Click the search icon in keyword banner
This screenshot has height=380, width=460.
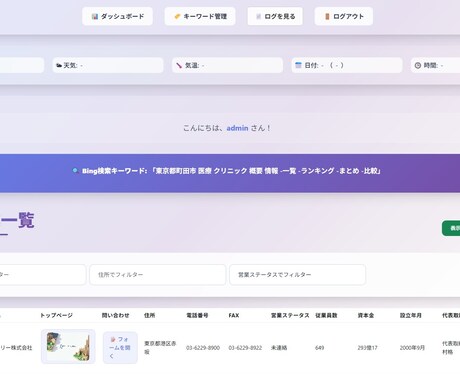click(x=75, y=171)
